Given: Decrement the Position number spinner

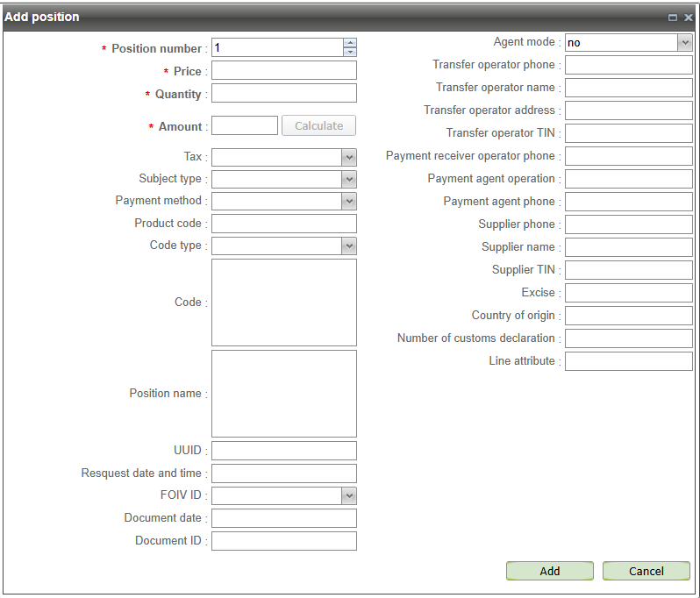Looking at the screenshot, I should click(350, 53).
